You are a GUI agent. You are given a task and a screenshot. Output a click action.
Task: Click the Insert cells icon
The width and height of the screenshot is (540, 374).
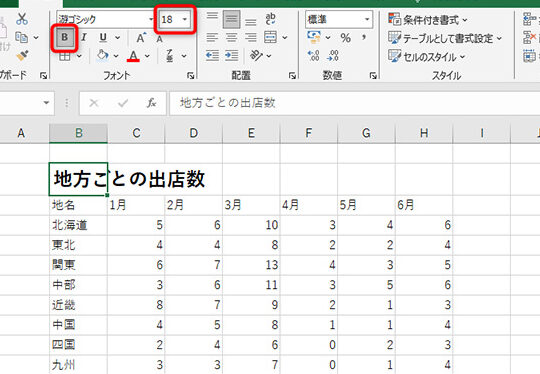coord(529,19)
